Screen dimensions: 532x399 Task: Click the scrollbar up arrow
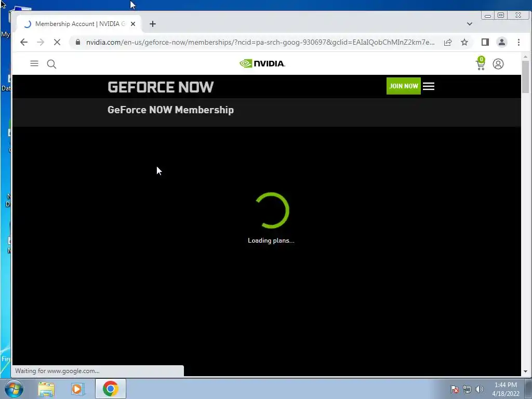[x=526, y=57]
